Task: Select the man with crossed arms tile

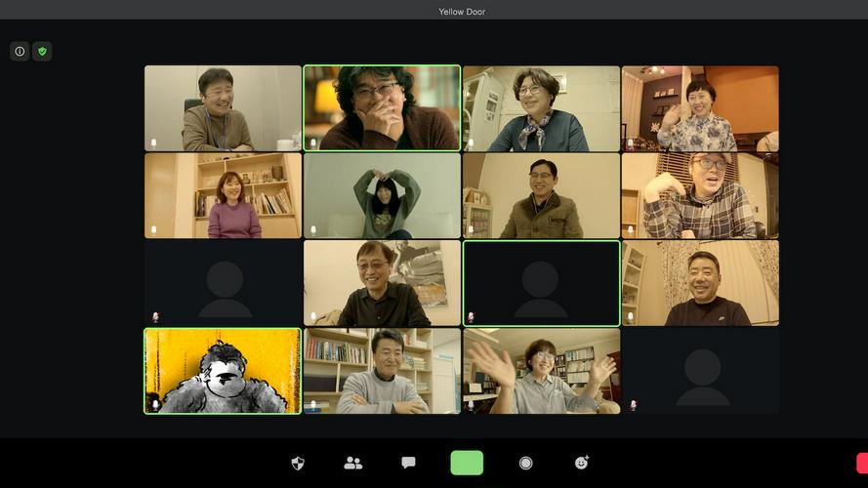Action: (x=382, y=371)
